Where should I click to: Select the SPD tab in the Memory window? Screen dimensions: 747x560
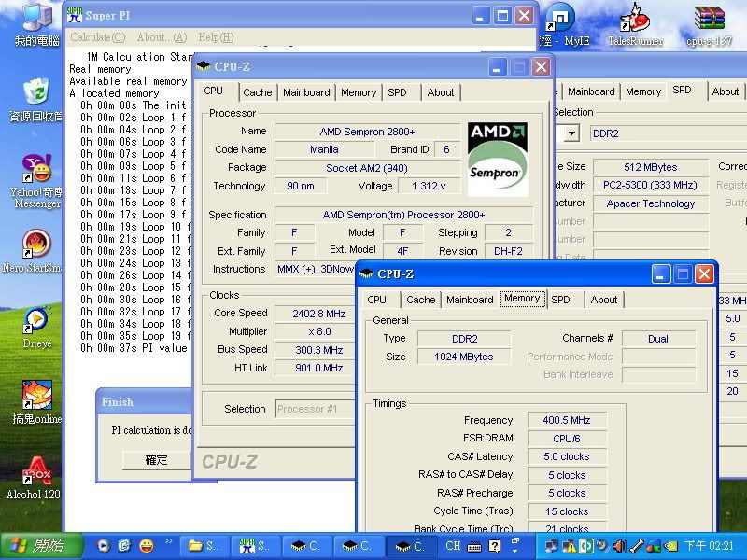click(560, 300)
